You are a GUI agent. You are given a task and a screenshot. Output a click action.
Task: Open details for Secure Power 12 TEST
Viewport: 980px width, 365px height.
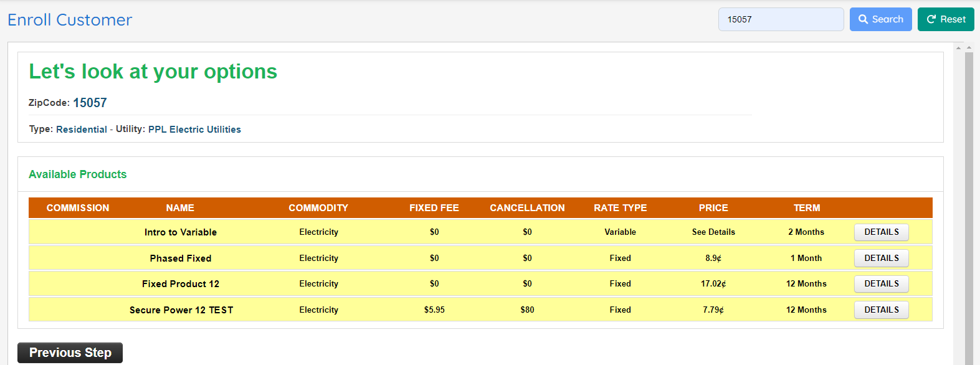click(x=882, y=310)
